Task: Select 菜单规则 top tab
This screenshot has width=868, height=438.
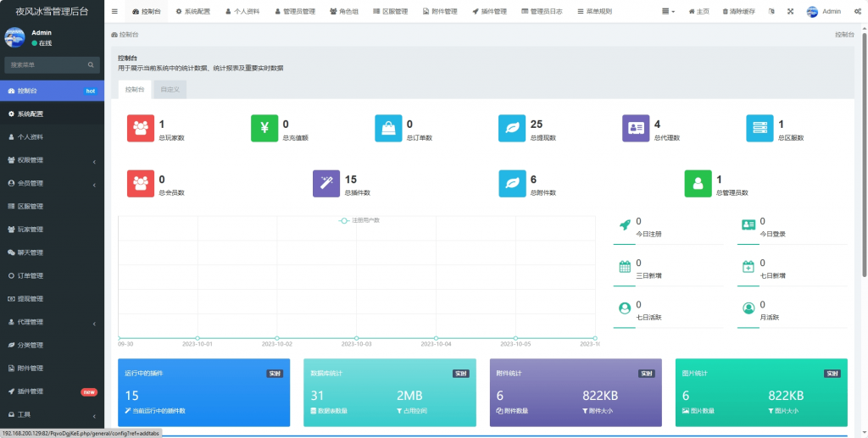Action: point(594,11)
